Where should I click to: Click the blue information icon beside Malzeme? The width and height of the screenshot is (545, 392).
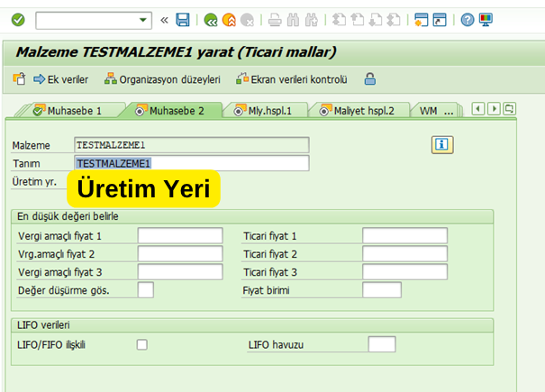point(441,144)
